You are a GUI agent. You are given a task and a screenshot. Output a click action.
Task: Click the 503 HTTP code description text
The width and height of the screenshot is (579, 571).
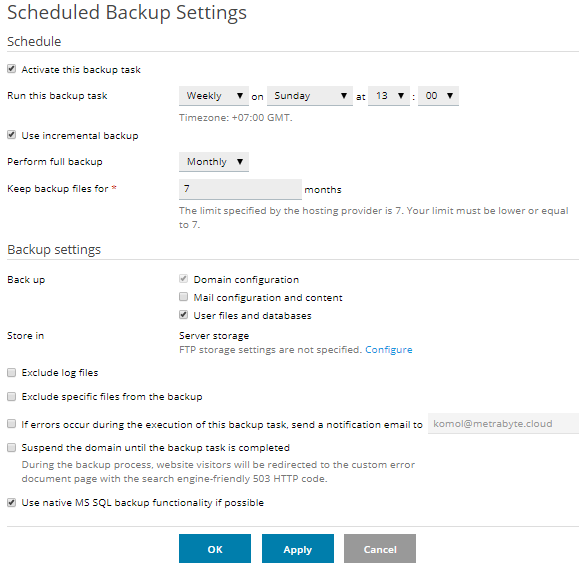218,472
